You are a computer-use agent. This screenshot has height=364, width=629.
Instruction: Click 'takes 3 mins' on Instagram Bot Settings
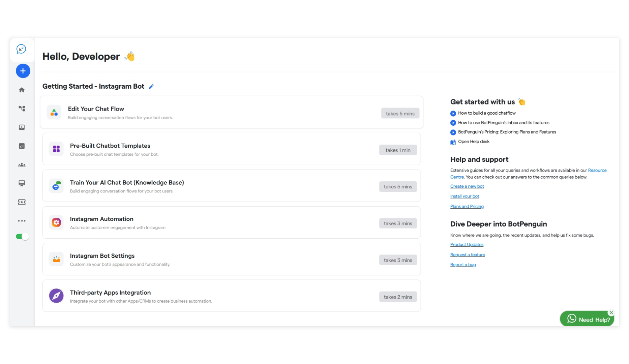click(x=398, y=260)
